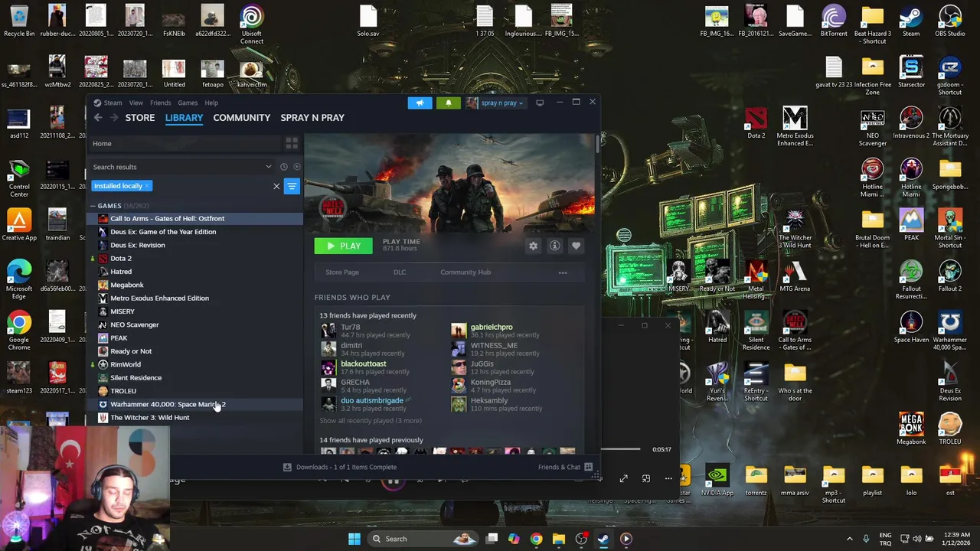Switch library to grid collections view
This screenshot has width=980, height=551.
point(291,144)
